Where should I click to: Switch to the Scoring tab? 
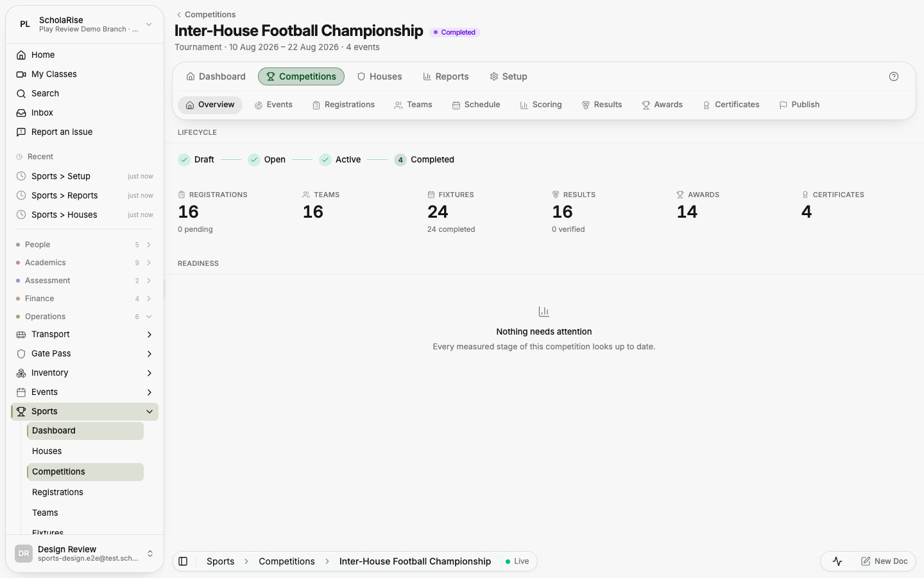point(541,105)
